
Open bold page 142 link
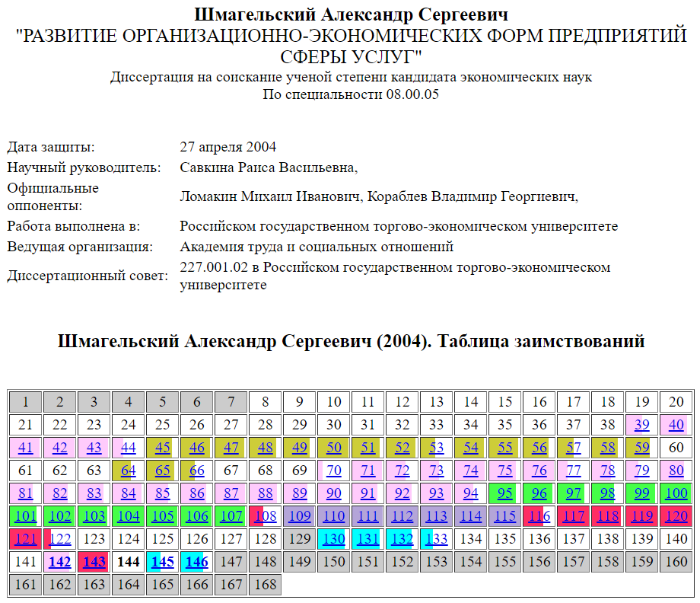(x=60, y=561)
